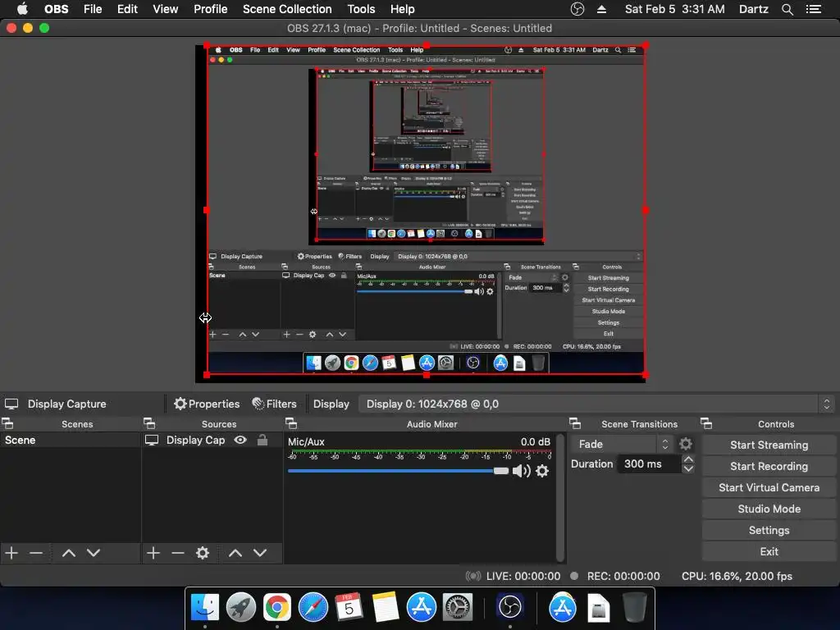Toggle the lock on Display Cap source

tap(262, 440)
